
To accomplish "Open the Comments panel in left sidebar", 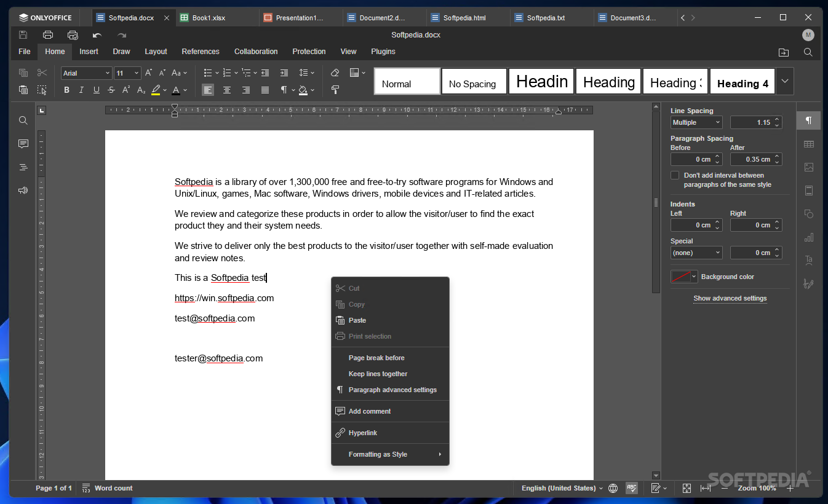I will point(23,144).
